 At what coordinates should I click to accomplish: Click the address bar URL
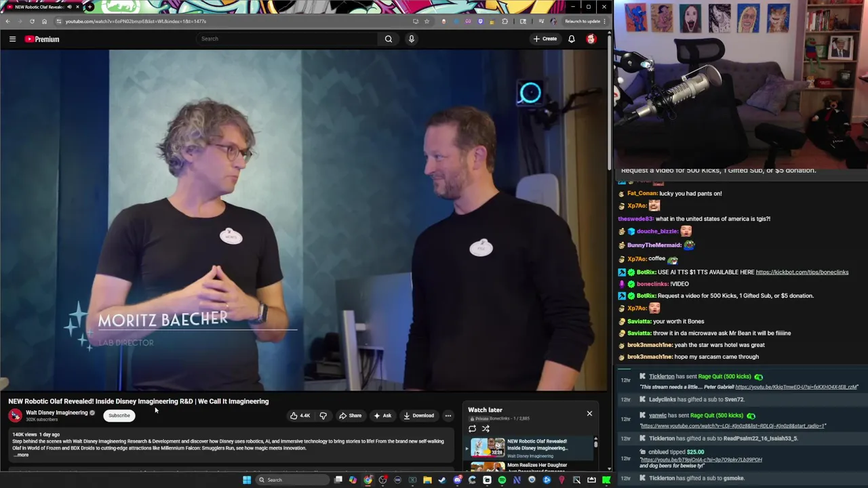coord(136,21)
